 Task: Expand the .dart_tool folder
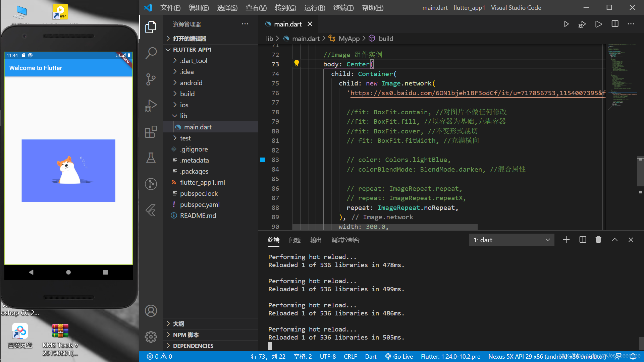click(210, 61)
